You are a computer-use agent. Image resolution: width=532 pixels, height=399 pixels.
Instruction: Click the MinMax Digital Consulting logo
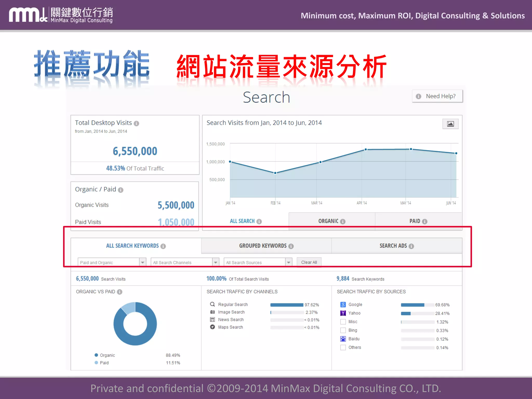[x=61, y=15]
